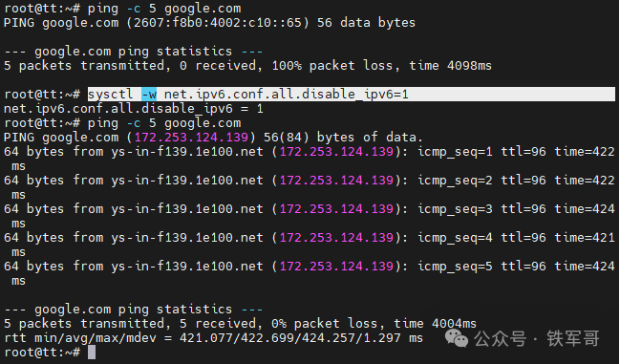This screenshot has height=364, width=620.
Task: Click the 公众号 · 铁军哥 watermark text
Action: (x=537, y=339)
